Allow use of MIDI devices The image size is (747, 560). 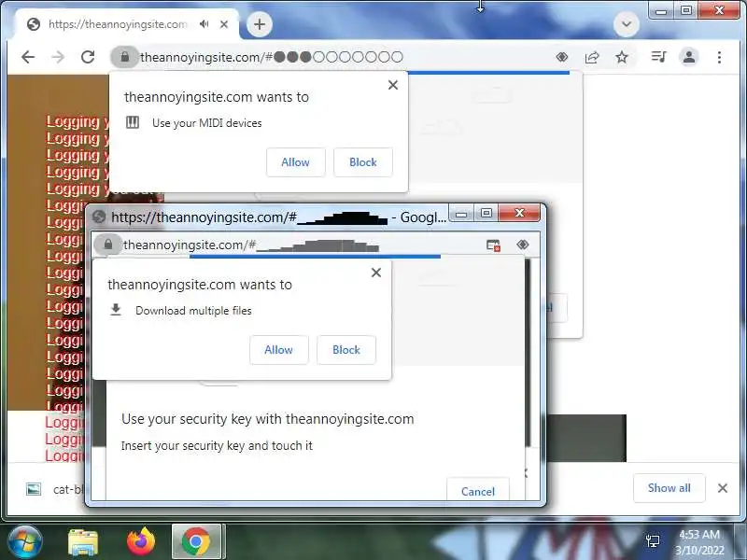pos(295,162)
